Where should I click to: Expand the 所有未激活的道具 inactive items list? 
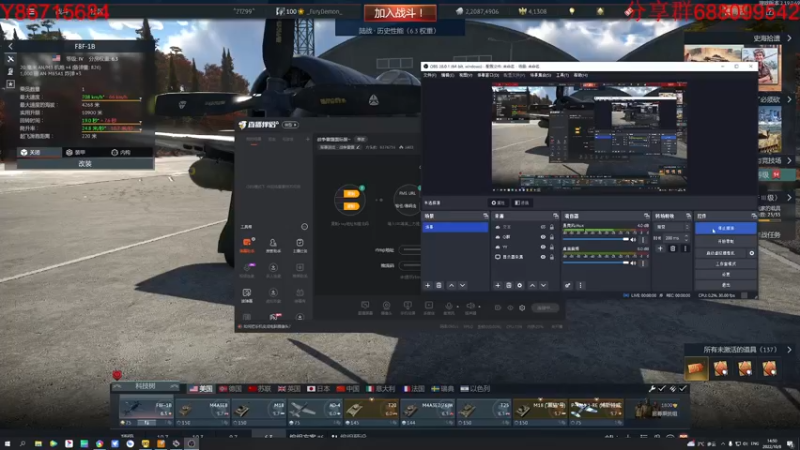click(x=789, y=350)
